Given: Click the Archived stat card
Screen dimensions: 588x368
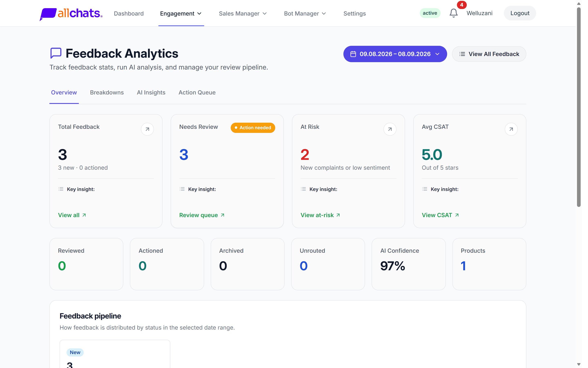Looking at the screenshot, I should pos(247,264).
